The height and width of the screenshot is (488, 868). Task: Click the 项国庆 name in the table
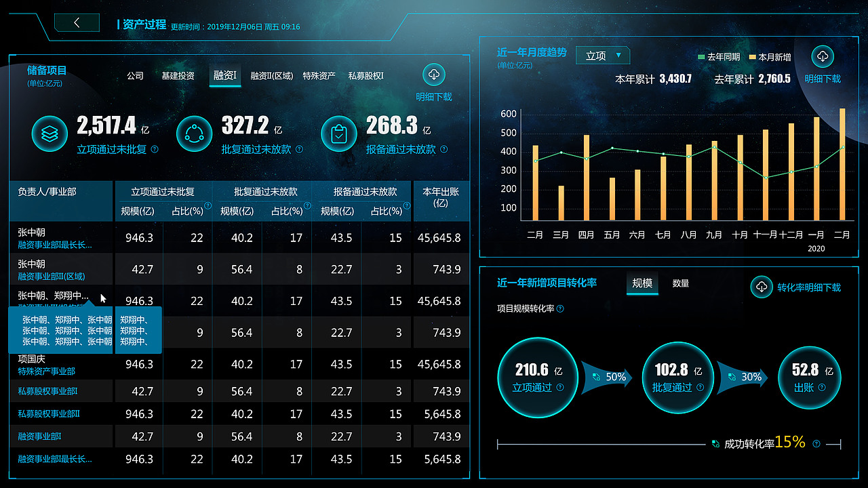tap(31, 359)
